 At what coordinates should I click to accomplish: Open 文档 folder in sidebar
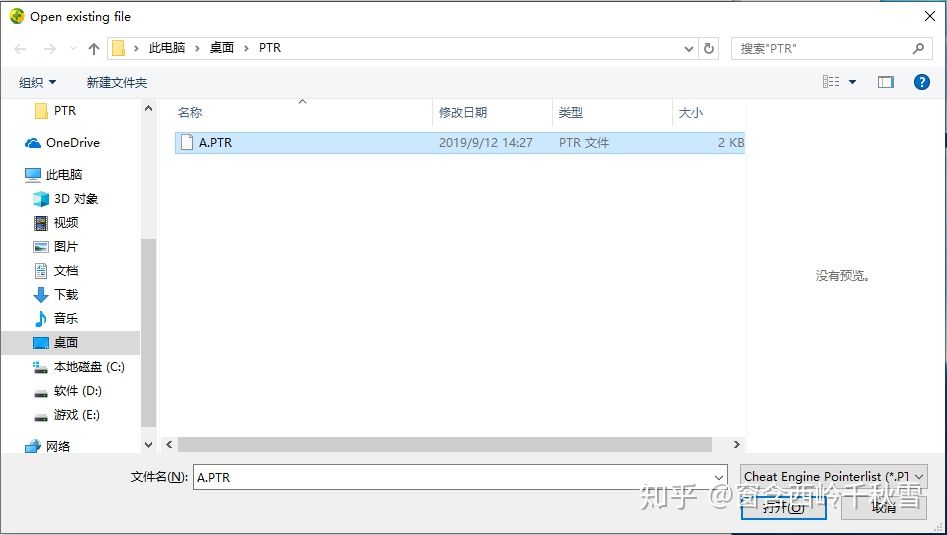(x=56, y=271)
